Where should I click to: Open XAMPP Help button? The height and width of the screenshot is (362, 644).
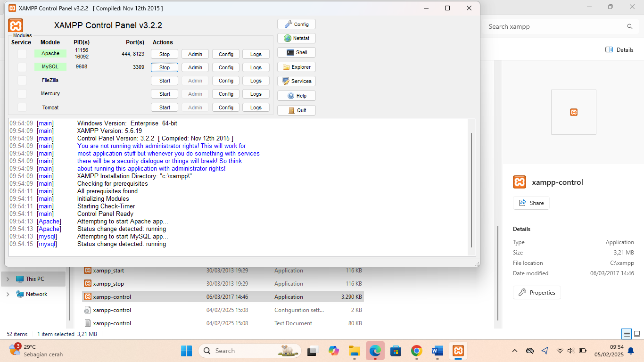297,96
